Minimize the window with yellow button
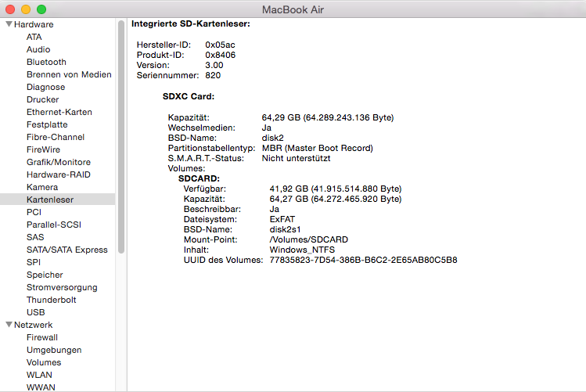 click(x=26, y=9)
